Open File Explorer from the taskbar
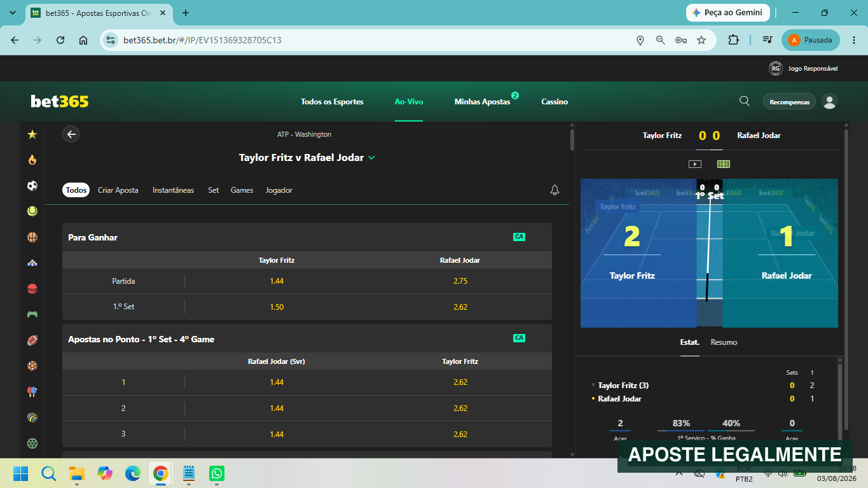 click(x=77, y=473)
